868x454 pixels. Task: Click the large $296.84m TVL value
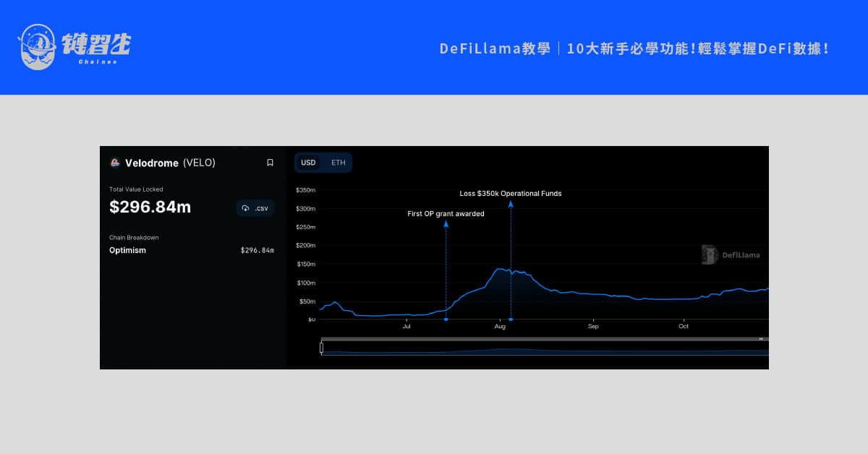(x=150, y=207)
